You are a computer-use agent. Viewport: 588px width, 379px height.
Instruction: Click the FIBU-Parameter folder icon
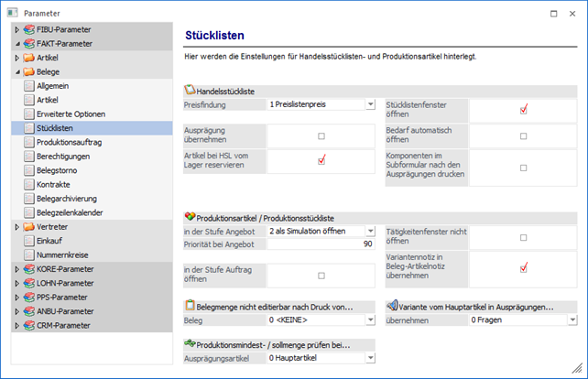click(30, 29)
